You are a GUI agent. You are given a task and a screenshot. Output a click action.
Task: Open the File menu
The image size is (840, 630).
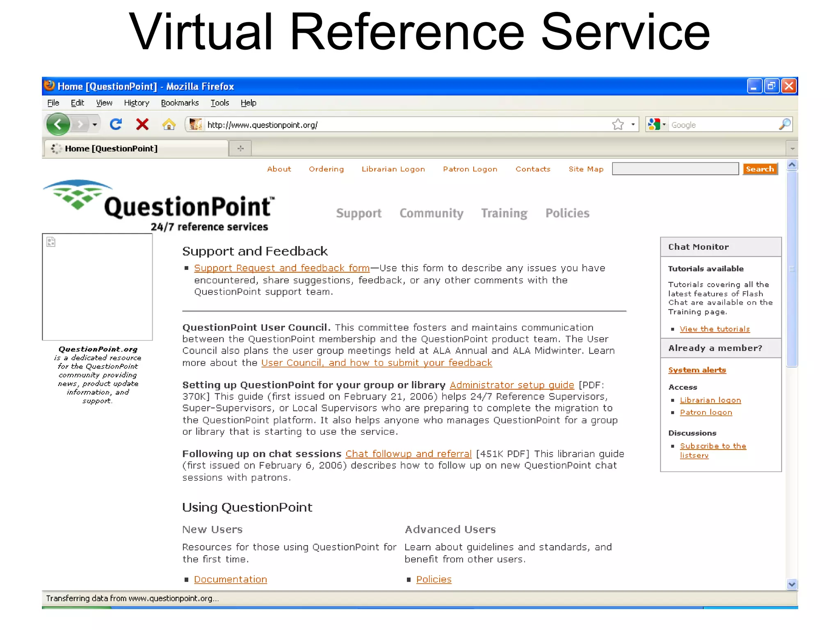tap(53, 103)
